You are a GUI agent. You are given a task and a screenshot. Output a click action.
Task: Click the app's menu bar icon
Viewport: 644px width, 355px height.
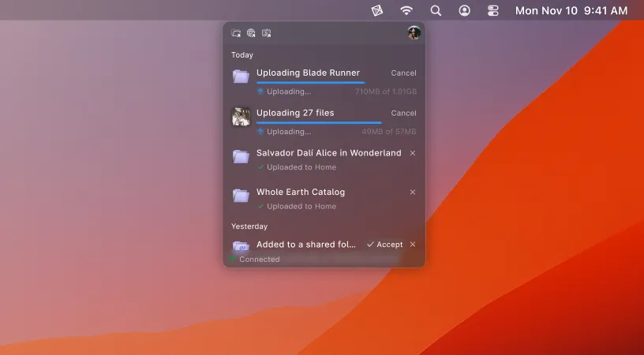(377, 11)
